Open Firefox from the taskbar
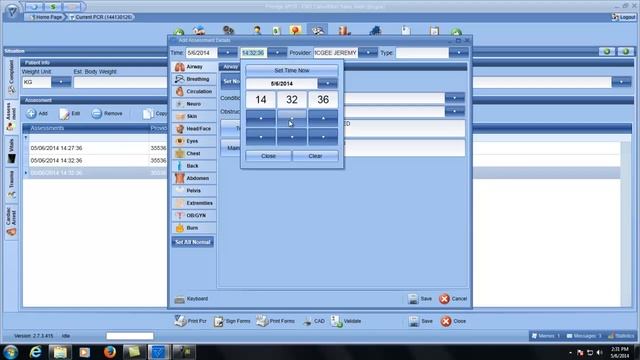The width and height of the screenshot is (640, 360). pos(109,352)
